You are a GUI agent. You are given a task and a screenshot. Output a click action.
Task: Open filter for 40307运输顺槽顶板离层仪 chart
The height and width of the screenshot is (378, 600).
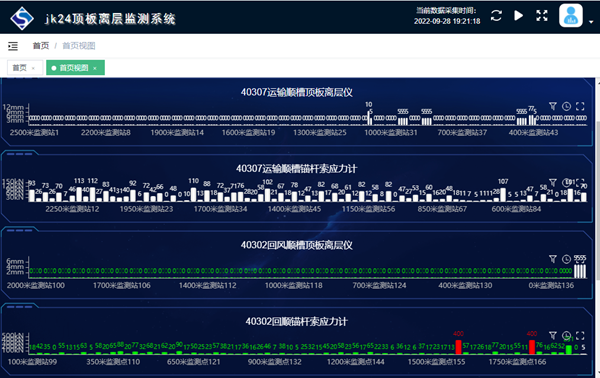pos(553,106)
